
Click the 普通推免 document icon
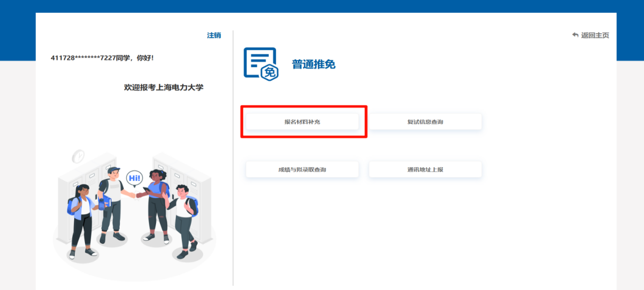[x=260, y=63]
